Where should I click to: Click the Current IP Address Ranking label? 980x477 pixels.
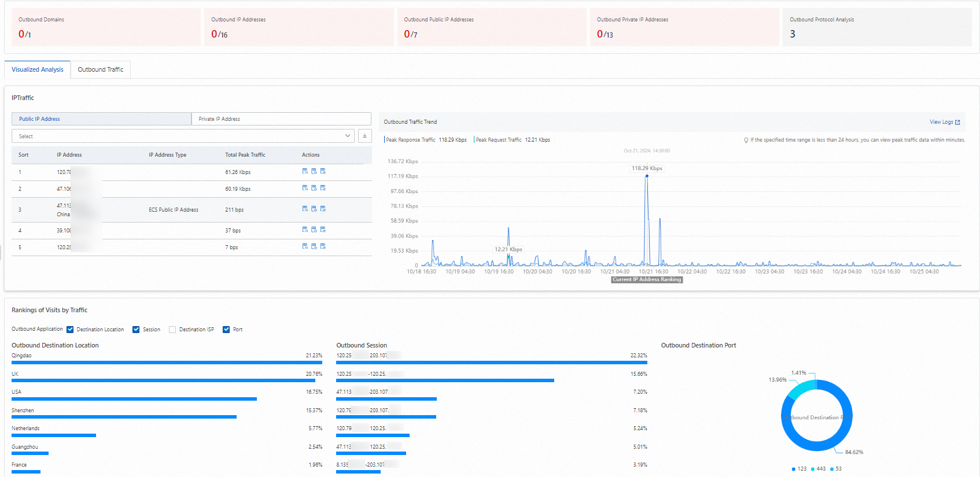(x=647, y=279)
